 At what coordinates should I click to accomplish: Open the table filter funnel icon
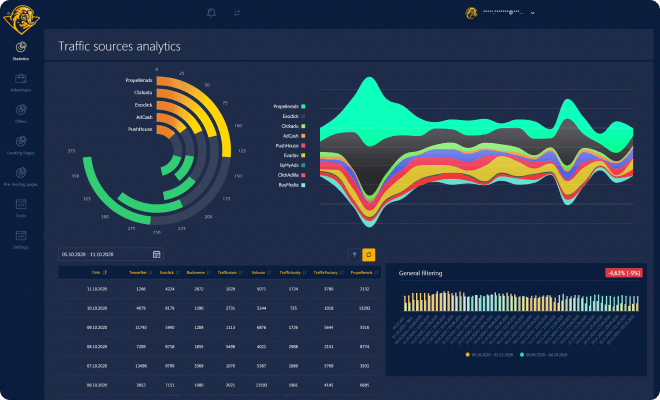(353, 255)
